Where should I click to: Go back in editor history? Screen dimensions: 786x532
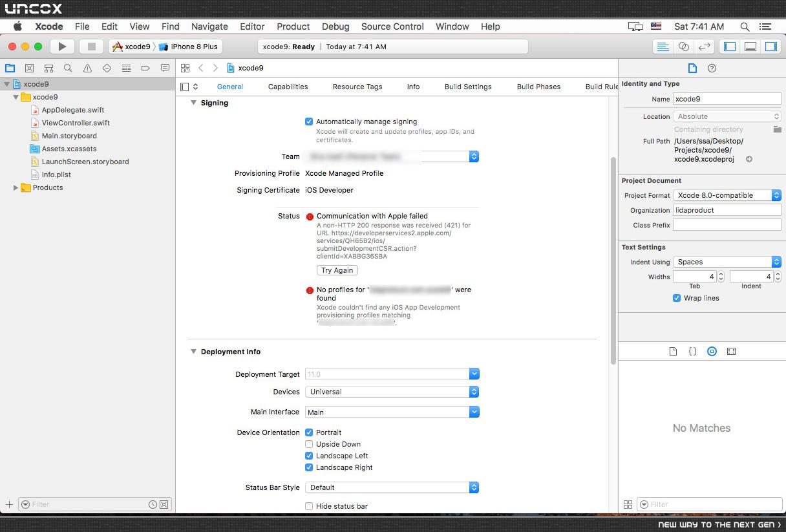(x=200, y=68)
